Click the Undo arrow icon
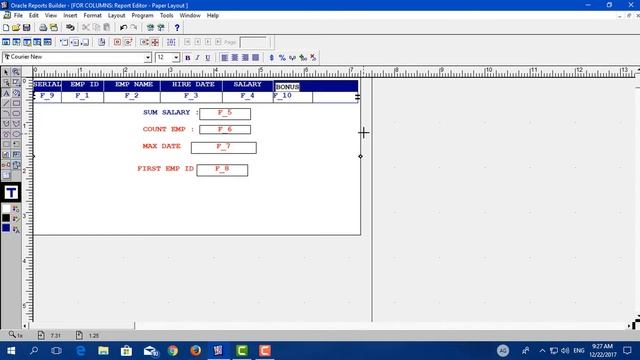640x360 pixels. click(x=123, y=28)
